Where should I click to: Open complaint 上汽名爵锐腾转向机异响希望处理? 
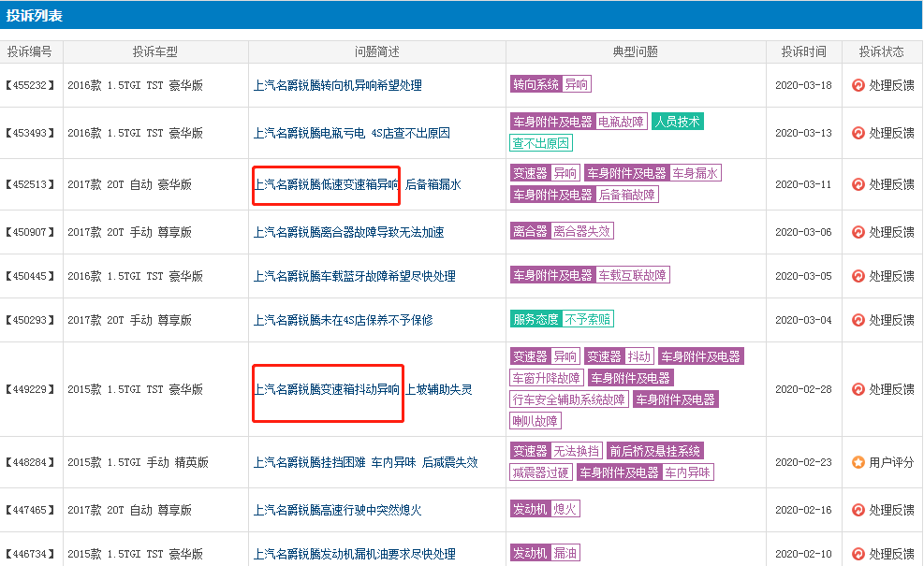coord(337,85)
